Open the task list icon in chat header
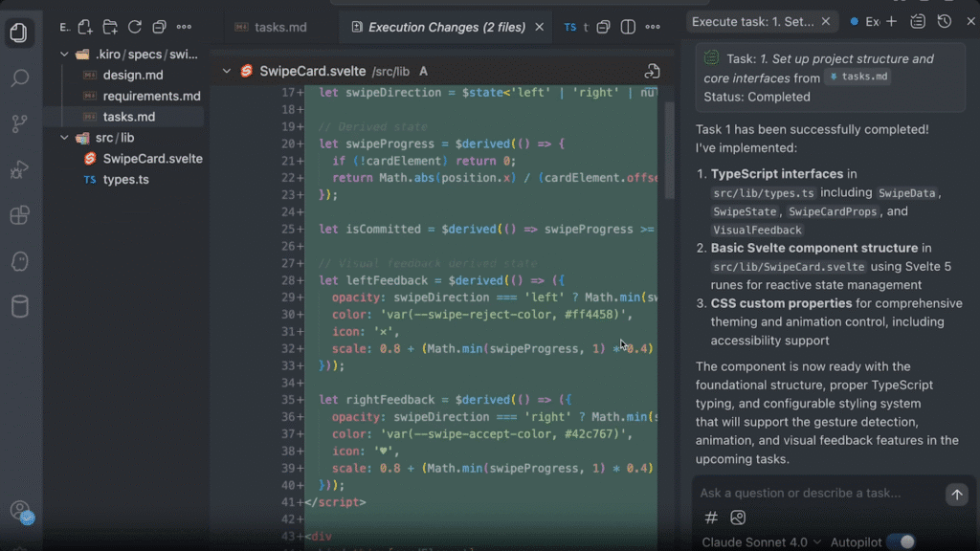This screenshot has width=980, height=551. pos(918,22)
